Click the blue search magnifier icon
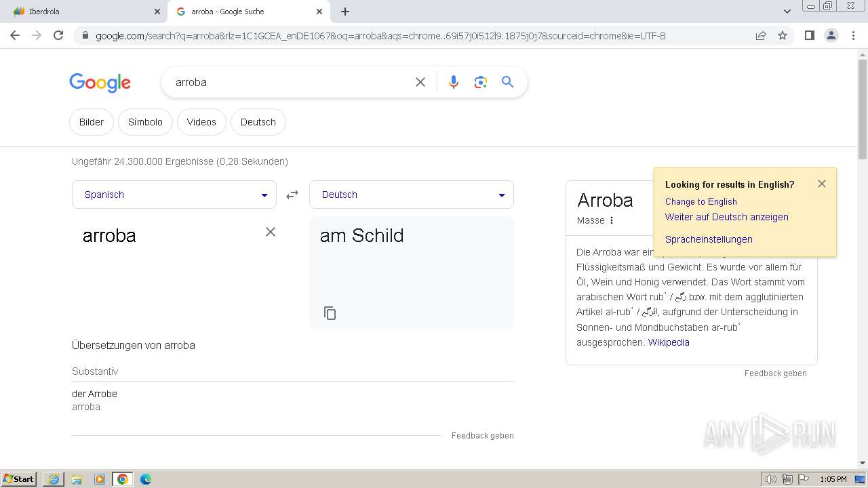Screen dimensions: 868x488 click(x=507, y=82)
